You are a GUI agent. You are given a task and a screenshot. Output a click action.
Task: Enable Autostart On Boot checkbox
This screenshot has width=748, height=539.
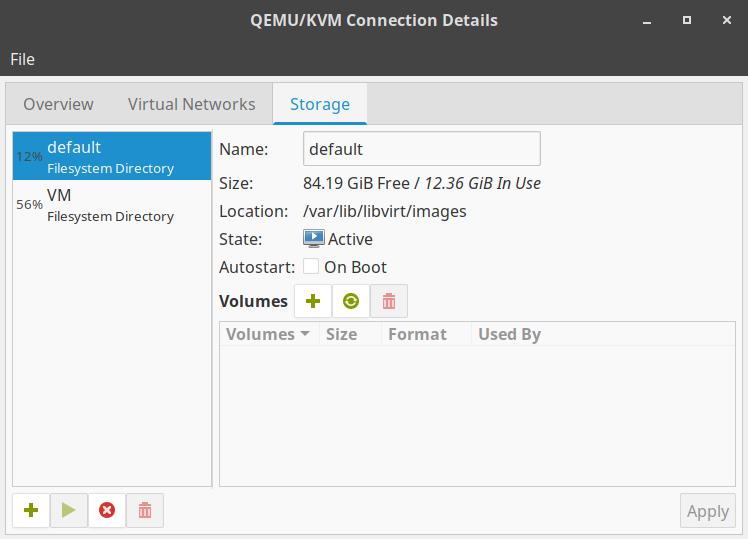click(x=311, y=267)
